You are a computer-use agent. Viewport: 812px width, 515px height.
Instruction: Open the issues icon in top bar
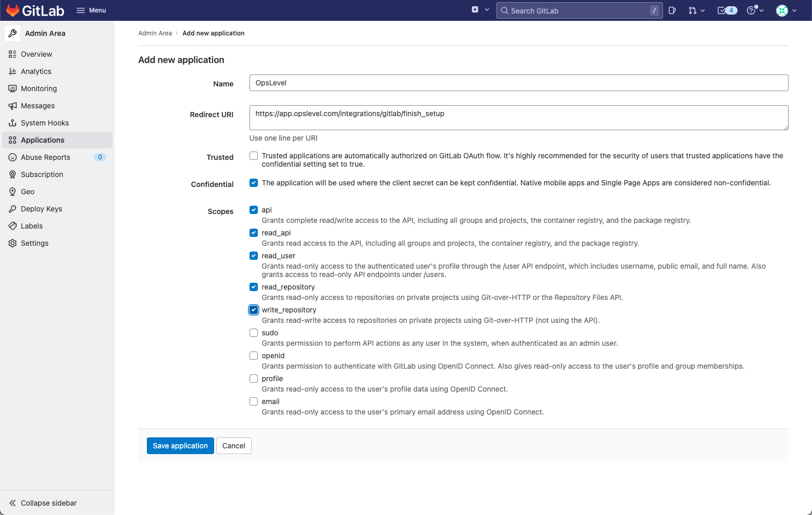click(672, 10)
